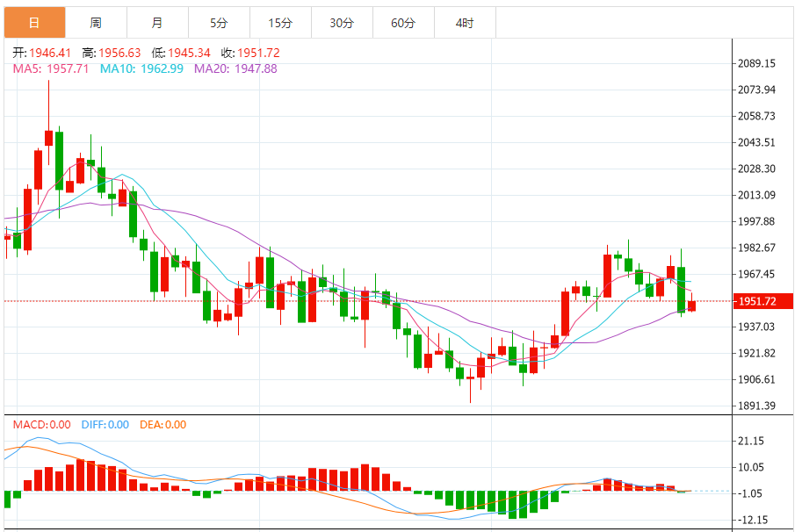Image resolution: width=802 pixels, height=532 pixels.
Task: Switch to the 周 weekly tab
Action: pos(96,23)
